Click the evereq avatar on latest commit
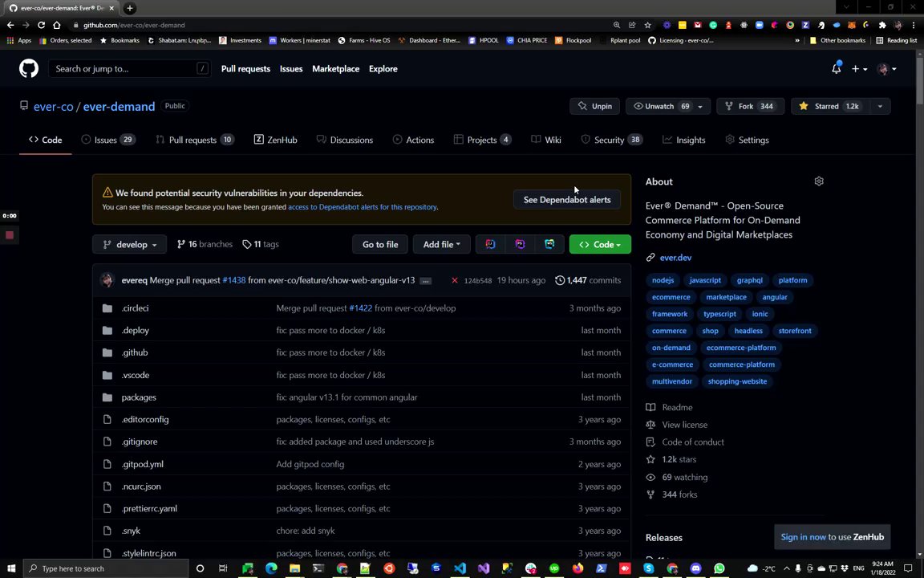 [x=107, y=280]
